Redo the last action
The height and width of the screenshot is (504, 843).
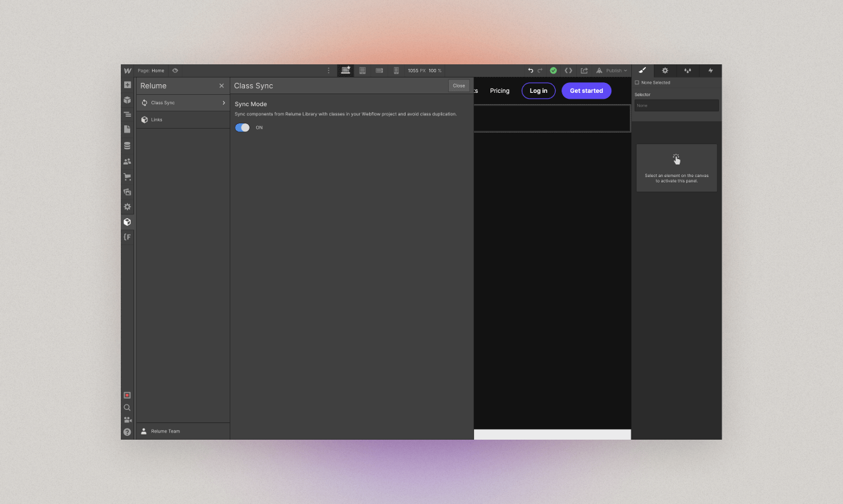click(540, 70)
